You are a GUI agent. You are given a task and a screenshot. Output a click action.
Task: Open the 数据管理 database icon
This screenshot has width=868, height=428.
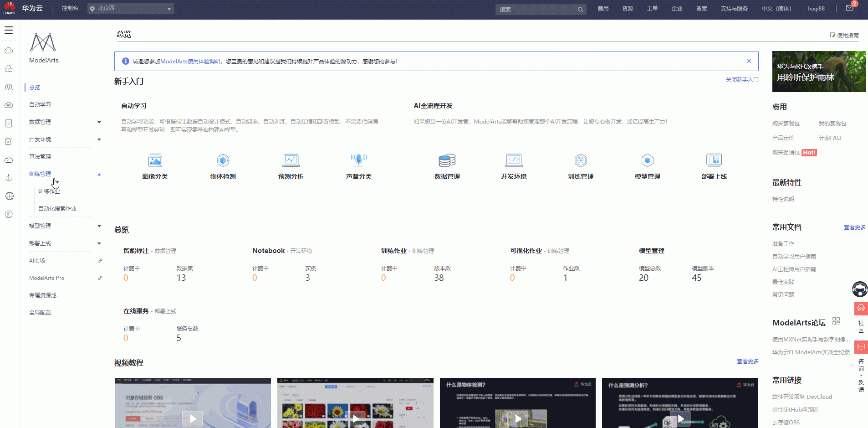(447, 160)
